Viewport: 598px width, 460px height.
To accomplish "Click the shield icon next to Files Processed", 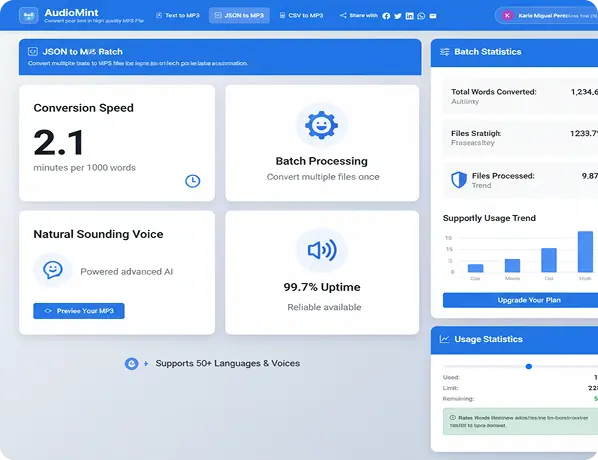I will [459, 180].
